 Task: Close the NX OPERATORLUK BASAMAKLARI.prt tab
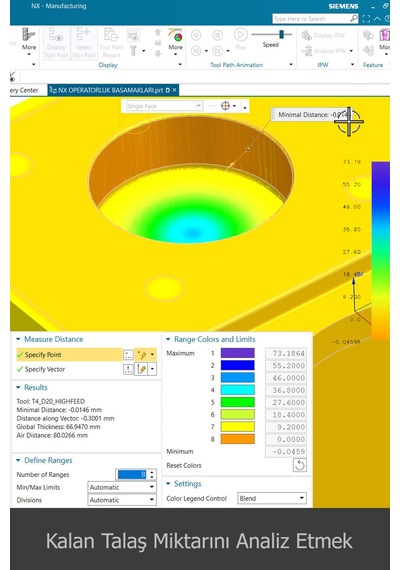[175, 89]
